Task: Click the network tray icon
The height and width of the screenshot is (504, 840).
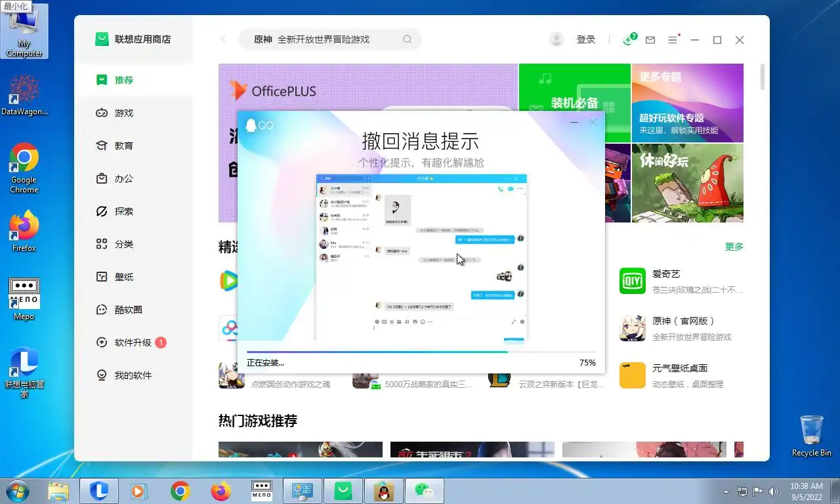Action: click(x=742, y=491)
